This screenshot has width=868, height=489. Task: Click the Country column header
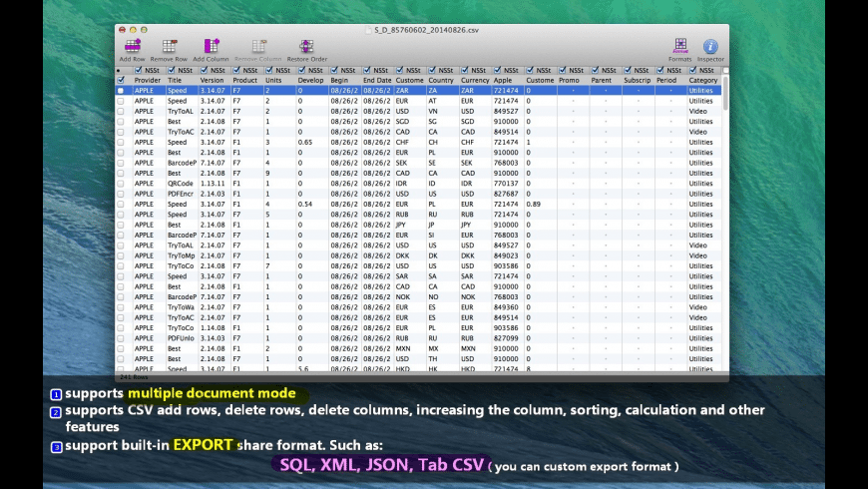441,80
